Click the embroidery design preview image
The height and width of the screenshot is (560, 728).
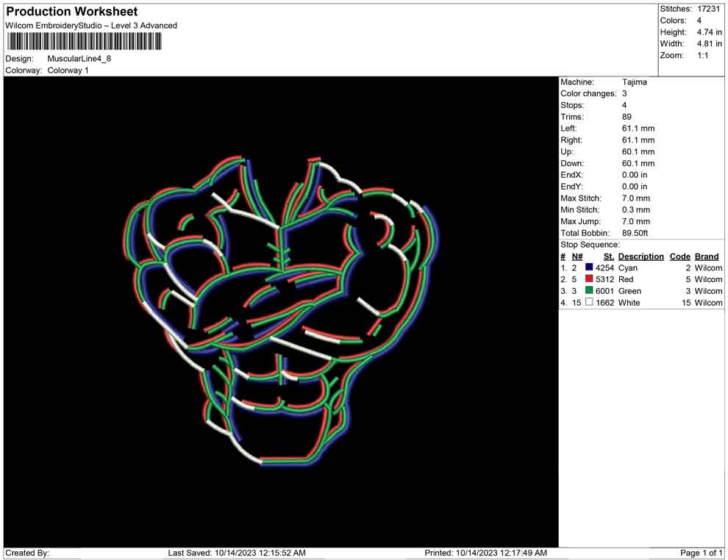tap(281, 312)
